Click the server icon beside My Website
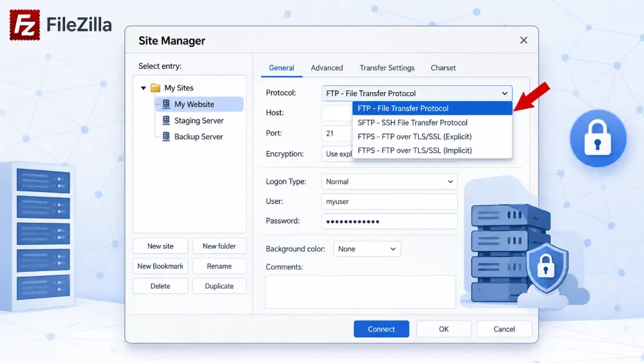The height and width of the screenshot is (363, 644). [166, 104]
